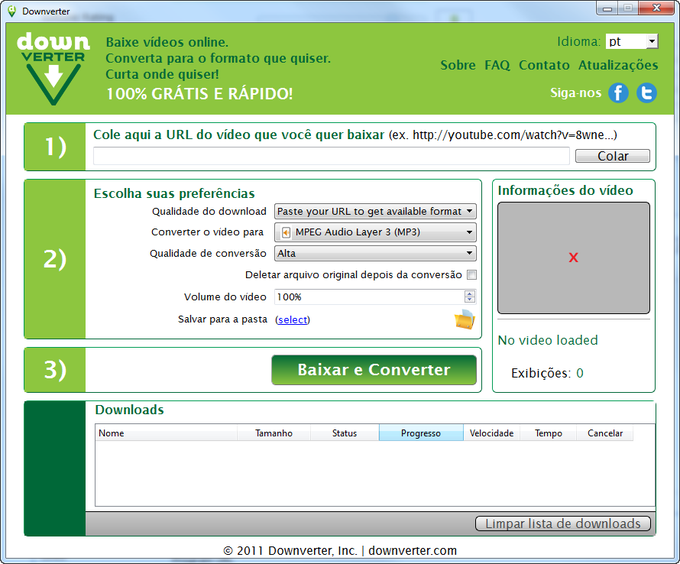Sort downloads by Tempo column
The width and height of the screenshot is (680, 564).
coord(548,433)
